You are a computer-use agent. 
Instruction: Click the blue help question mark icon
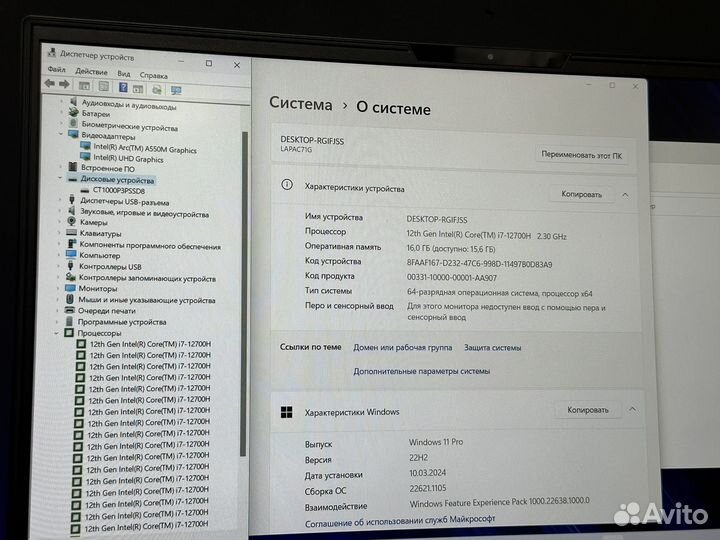coord(123,87)
